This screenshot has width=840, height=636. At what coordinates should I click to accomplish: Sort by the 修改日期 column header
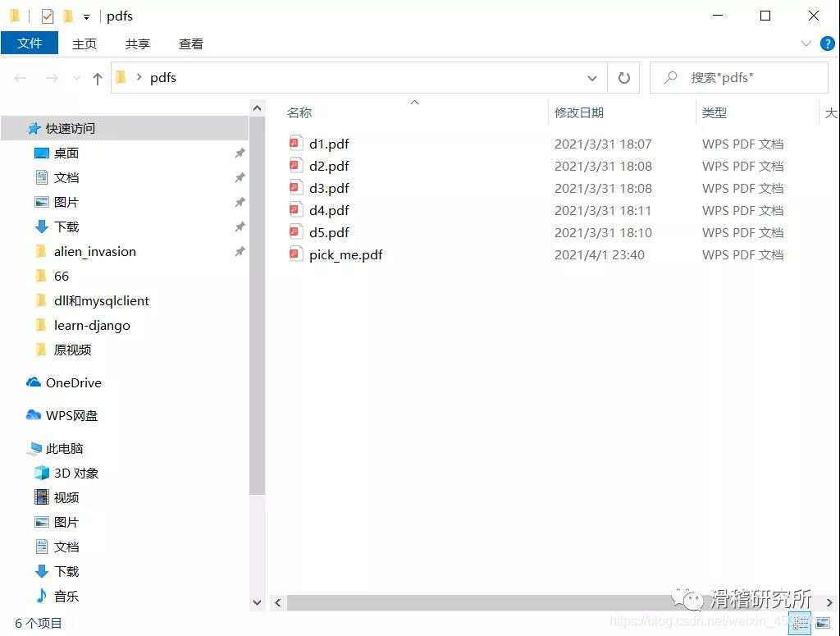tap(578, 112)
